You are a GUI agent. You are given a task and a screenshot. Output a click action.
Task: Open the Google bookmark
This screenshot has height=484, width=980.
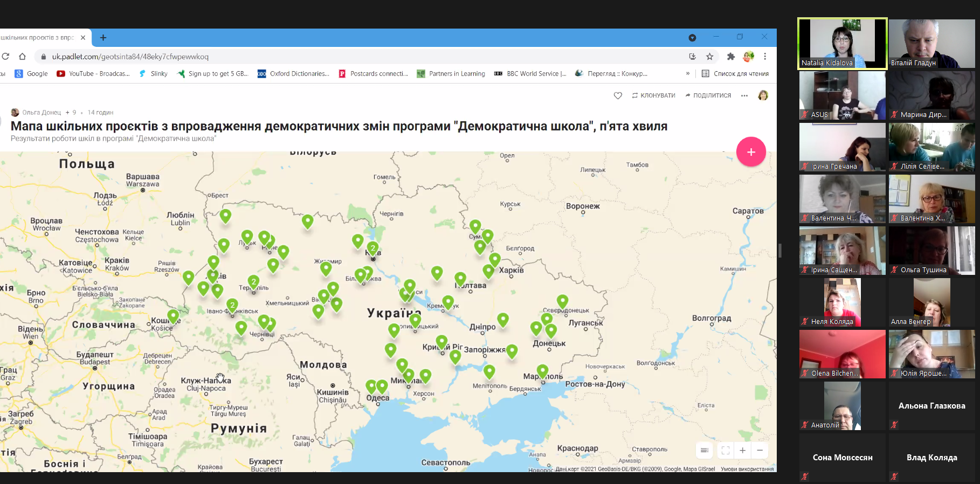tap(31, 74)
